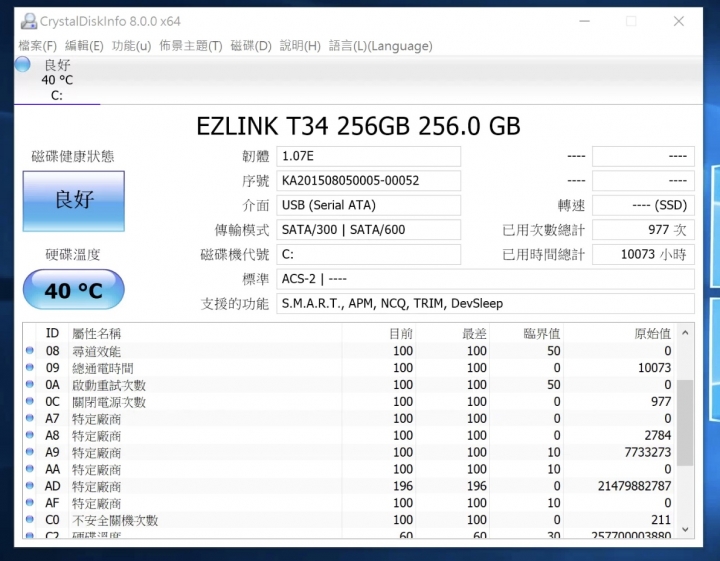Click status dot of attribute A7 row
Viewport: 720px width, 561px height.
tap(30, 418)
